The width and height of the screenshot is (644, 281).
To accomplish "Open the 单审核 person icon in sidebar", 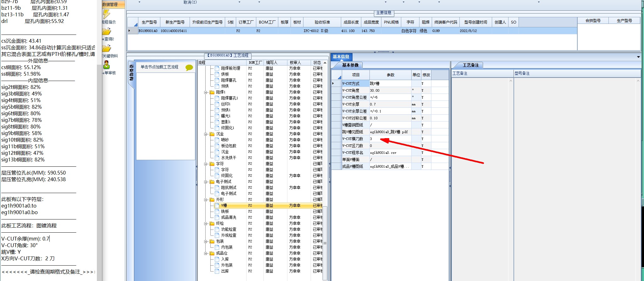I will coord(107,65).
